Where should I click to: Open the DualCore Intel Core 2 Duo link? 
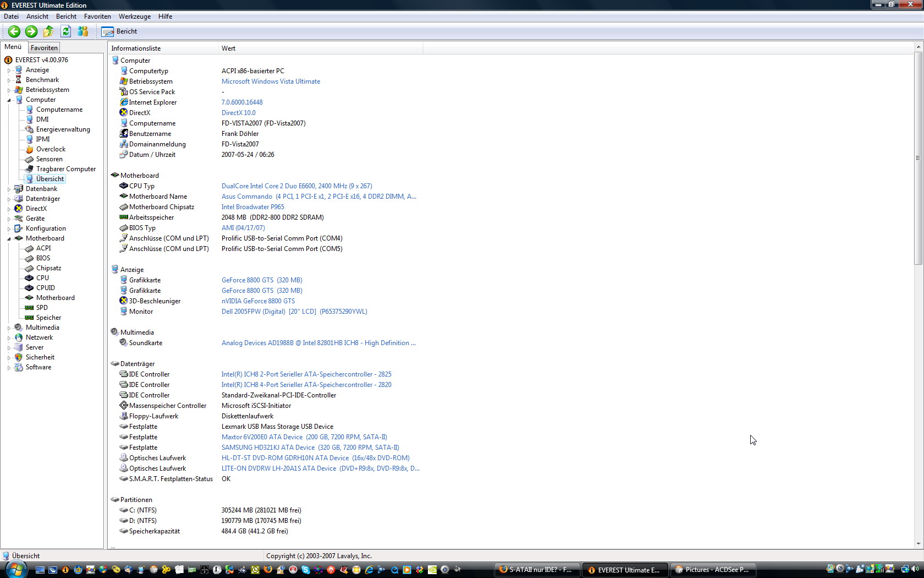pyautogui.click(x=296, y=186)
